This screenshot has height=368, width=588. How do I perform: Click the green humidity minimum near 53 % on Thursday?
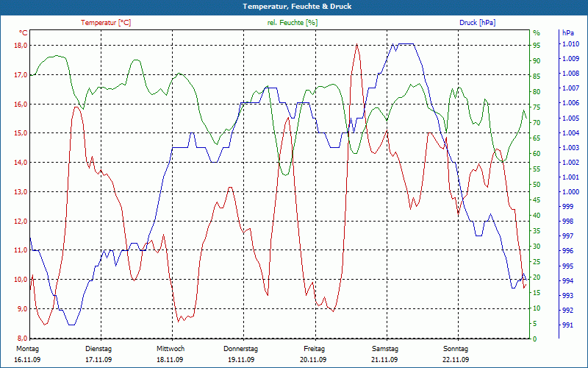pos(286,174)
